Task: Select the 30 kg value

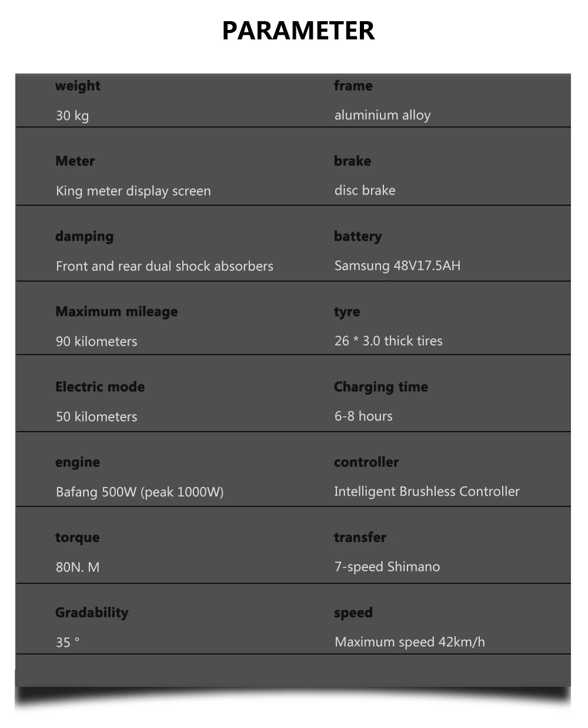Action: [72, 115]
